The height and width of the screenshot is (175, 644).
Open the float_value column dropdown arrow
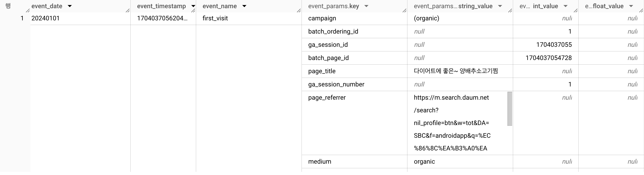click(631, 6)
